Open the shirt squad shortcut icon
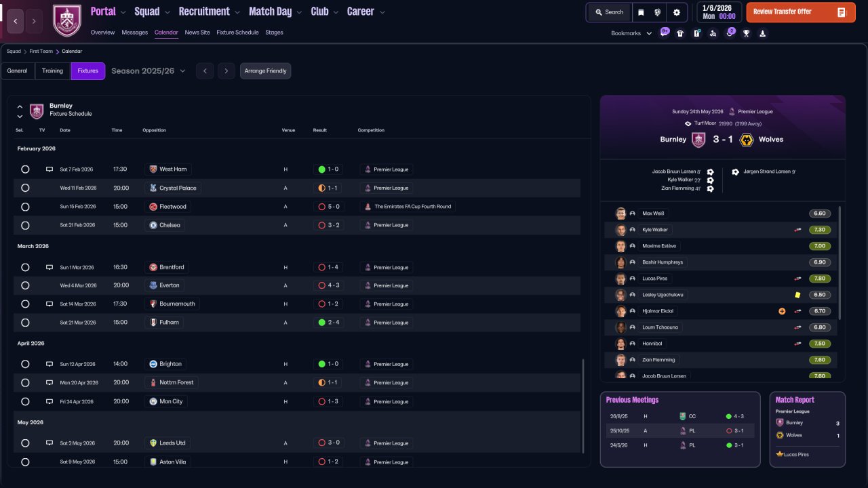The width and height of the screenshot is (868, 488). [x=680, y=33]
